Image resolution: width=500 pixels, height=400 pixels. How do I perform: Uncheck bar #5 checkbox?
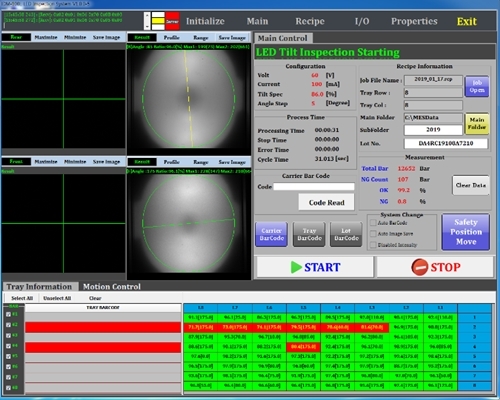(8, 356)
